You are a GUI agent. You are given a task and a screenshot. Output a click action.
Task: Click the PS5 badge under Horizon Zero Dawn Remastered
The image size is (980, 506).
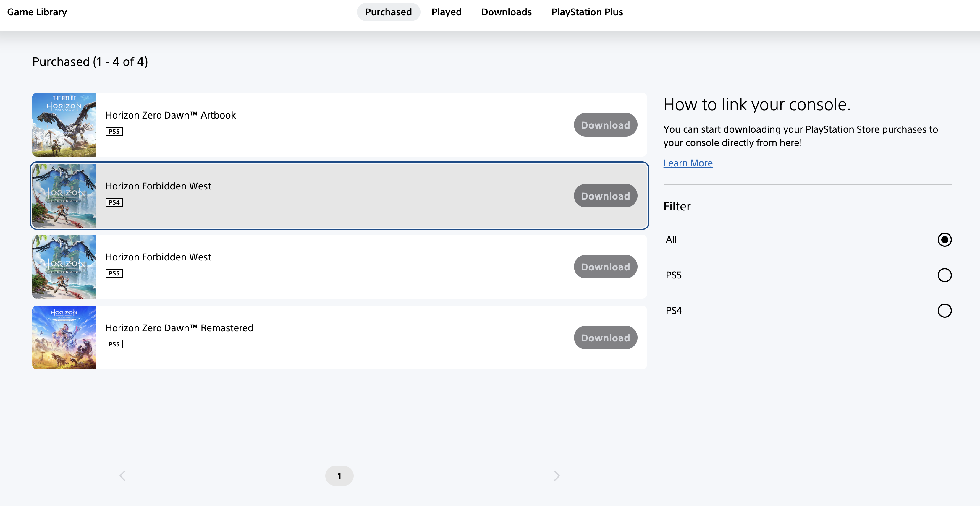pos(114,344)
